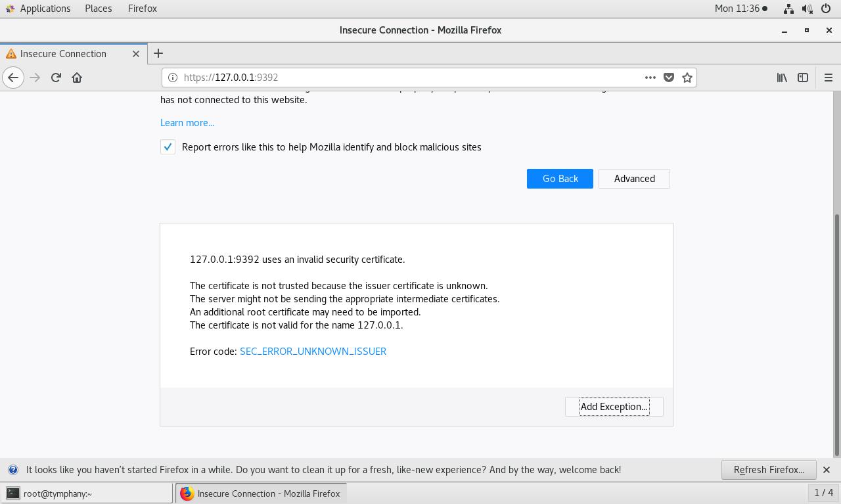This screenshot has width=841, height=504.
Task: Open the workspace switcher 1 / 4
Action: [823, 492]
